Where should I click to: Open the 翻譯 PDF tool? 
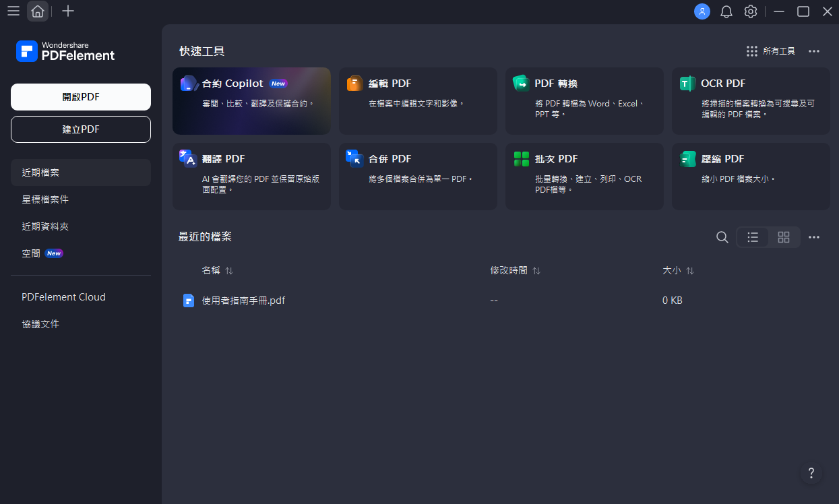(x=251, y=177)
